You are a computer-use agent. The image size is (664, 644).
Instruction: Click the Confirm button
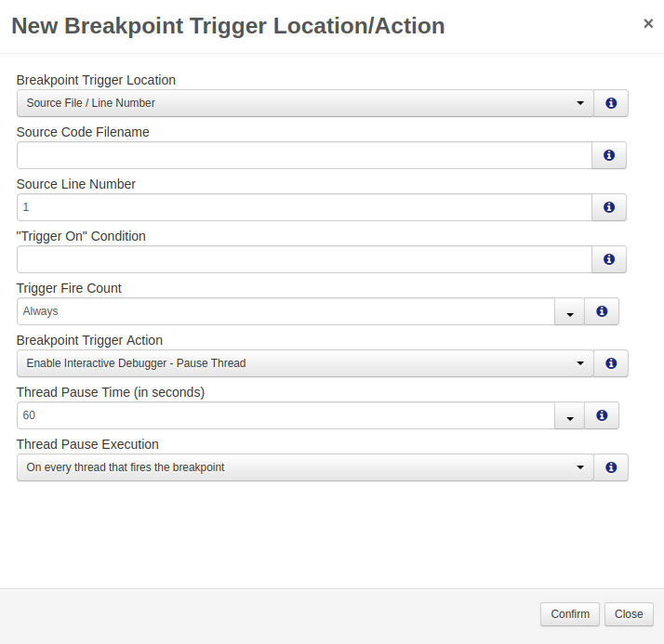pyautogui.click(x=570, y=614)
